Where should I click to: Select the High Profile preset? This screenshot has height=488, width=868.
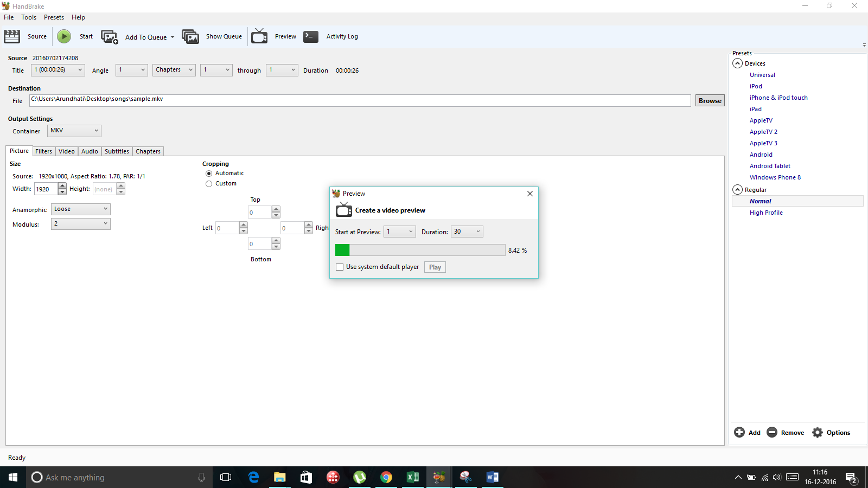point(766,213)
